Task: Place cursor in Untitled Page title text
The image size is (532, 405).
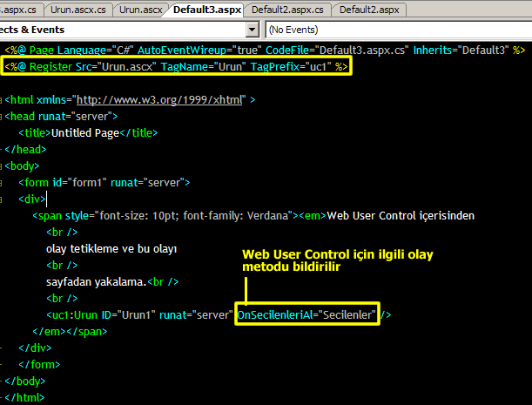Action: coord(84,133)
